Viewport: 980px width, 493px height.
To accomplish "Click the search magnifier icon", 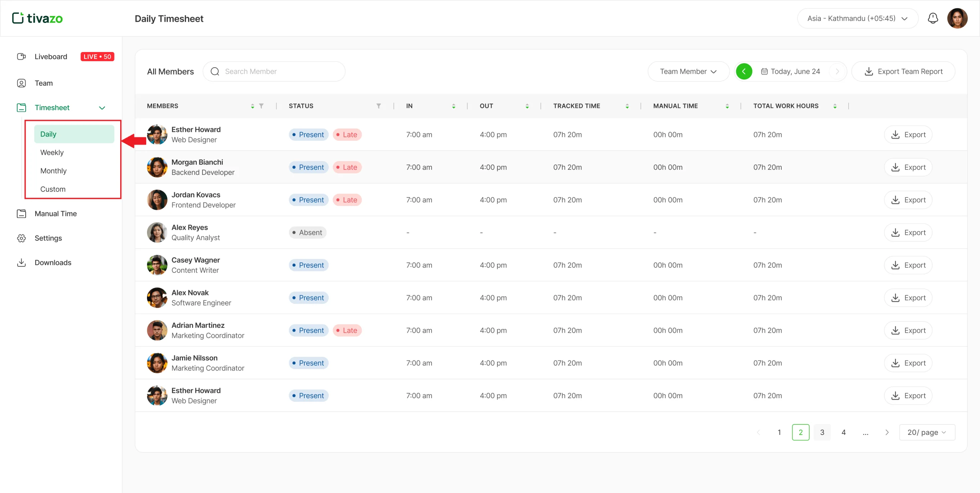I will (x=215, y=72).
